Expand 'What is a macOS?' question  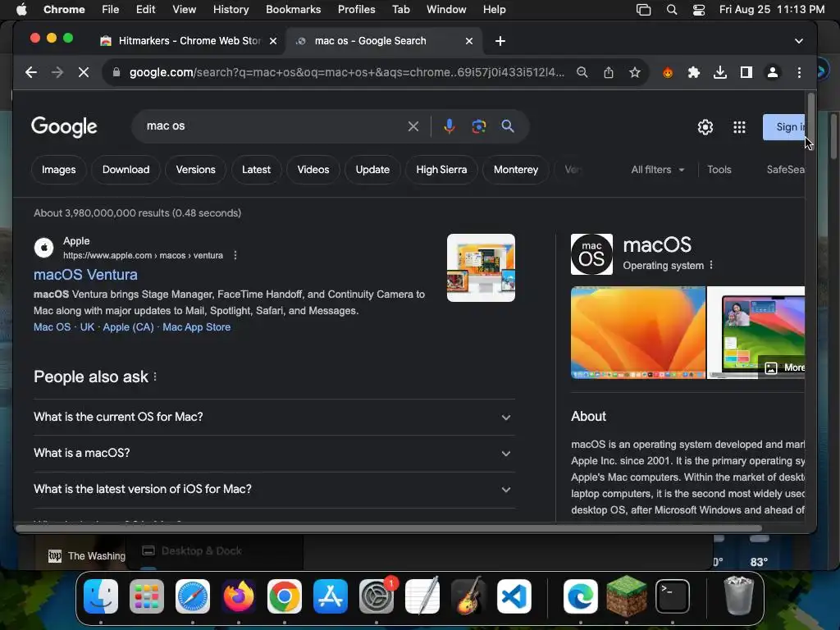tap(274, 453)
